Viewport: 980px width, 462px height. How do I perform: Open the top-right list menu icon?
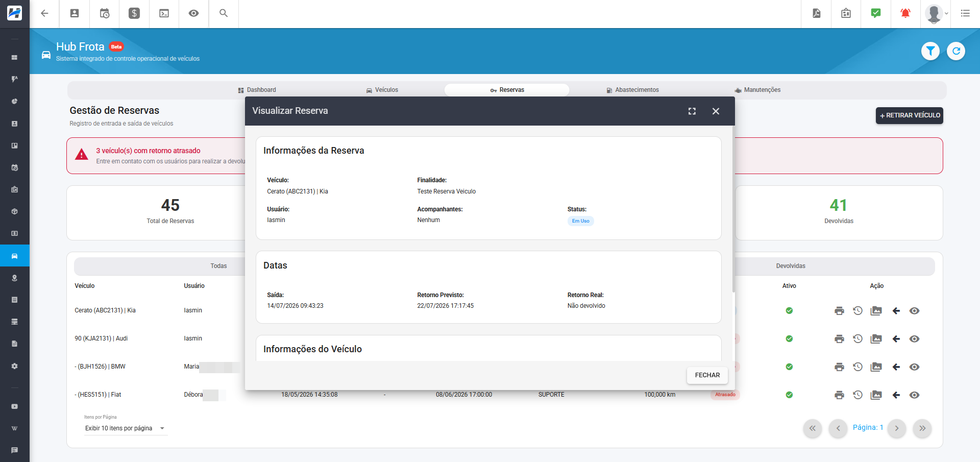point(965,13)
